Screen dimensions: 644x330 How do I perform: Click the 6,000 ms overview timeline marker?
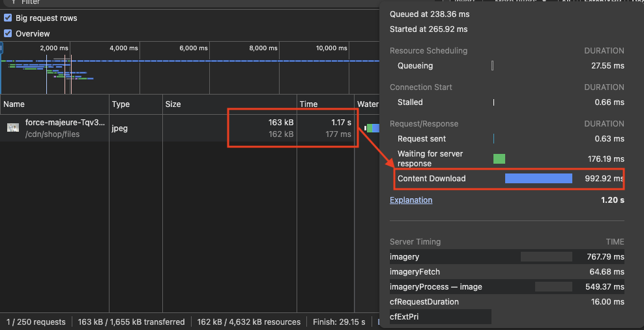click(194, 48)
